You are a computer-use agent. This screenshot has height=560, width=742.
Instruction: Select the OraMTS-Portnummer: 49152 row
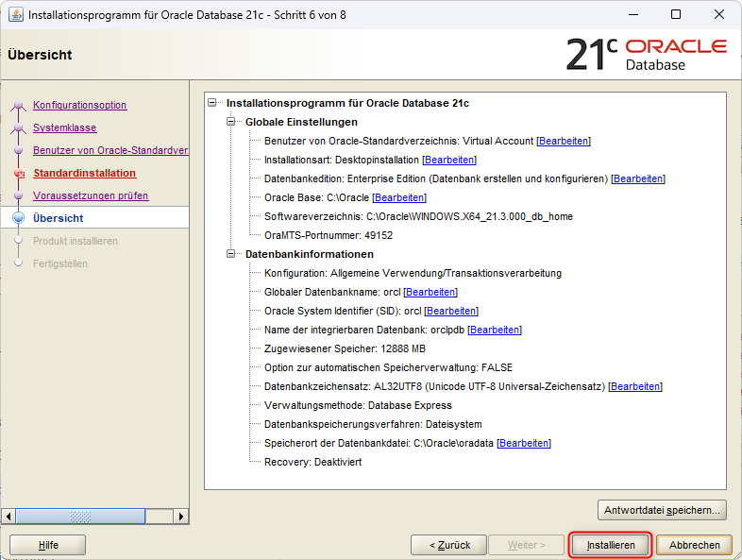[x=329, y=235]
